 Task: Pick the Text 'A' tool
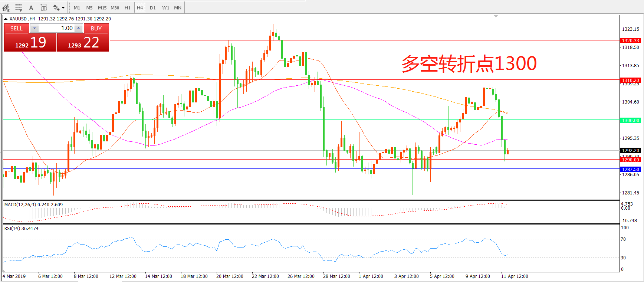[x=31, y=7]
